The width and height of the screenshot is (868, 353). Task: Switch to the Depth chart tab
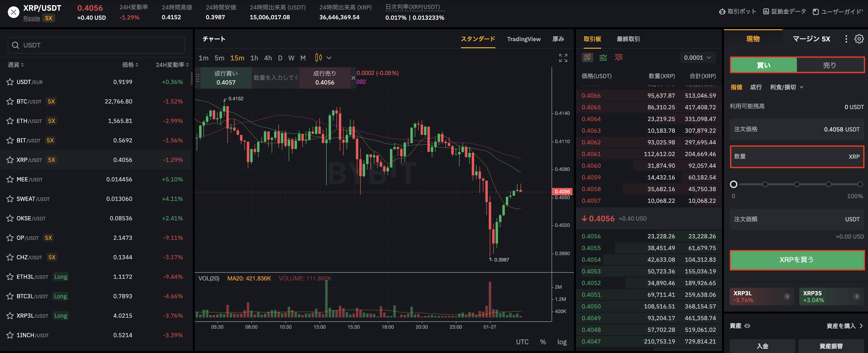(x=558, y=39)
